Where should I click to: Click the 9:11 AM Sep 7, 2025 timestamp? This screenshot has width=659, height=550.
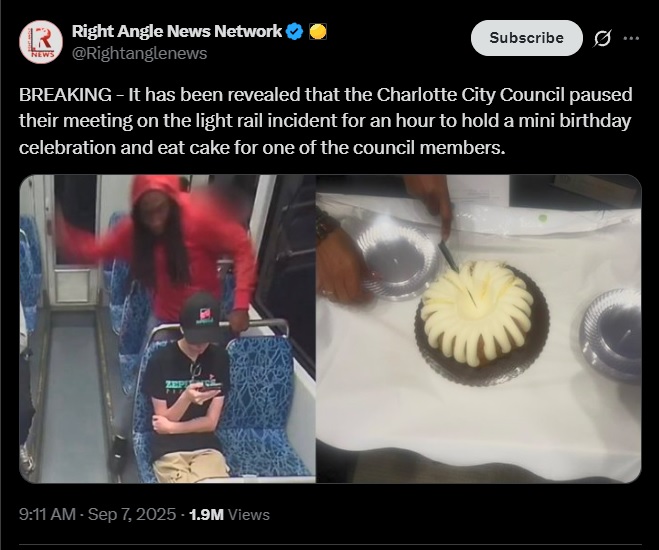pos(98,514)
